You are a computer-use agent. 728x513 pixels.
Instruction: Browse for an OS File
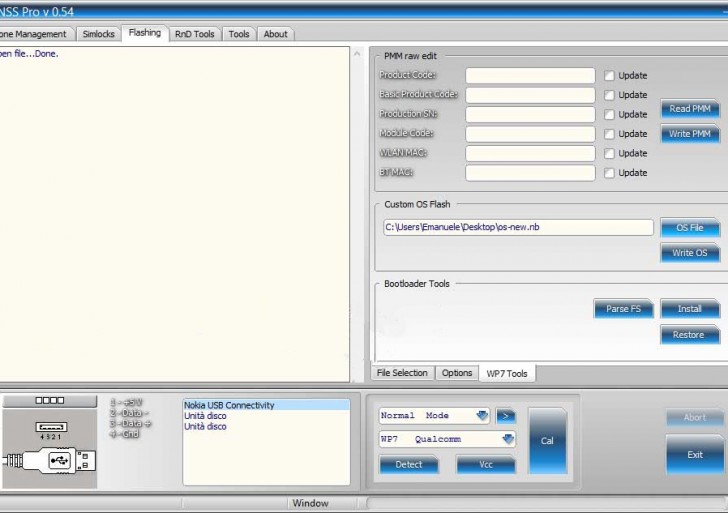[x=689, y=228]
